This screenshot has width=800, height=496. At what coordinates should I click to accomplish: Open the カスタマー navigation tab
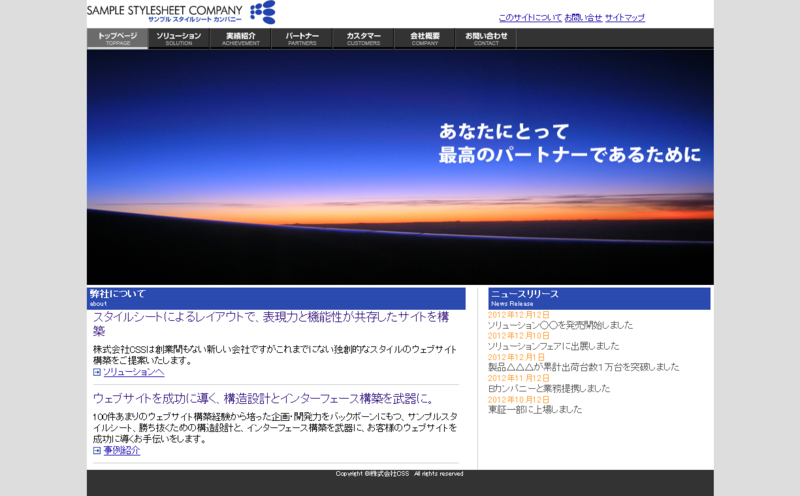[x=363, y=39]
